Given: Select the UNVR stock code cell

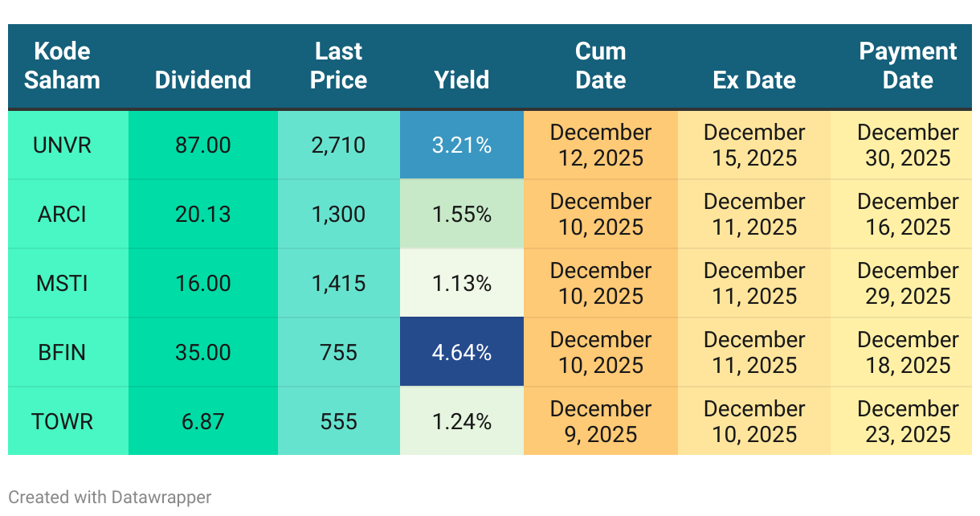Looking at the screenshot, I should pyautogui.click(x=63, y=145).
